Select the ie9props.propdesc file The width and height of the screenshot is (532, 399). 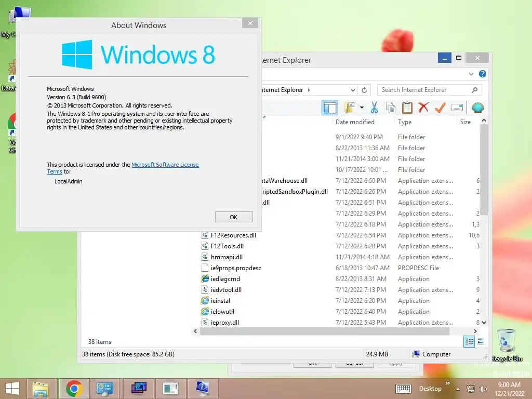click(236, 268)
